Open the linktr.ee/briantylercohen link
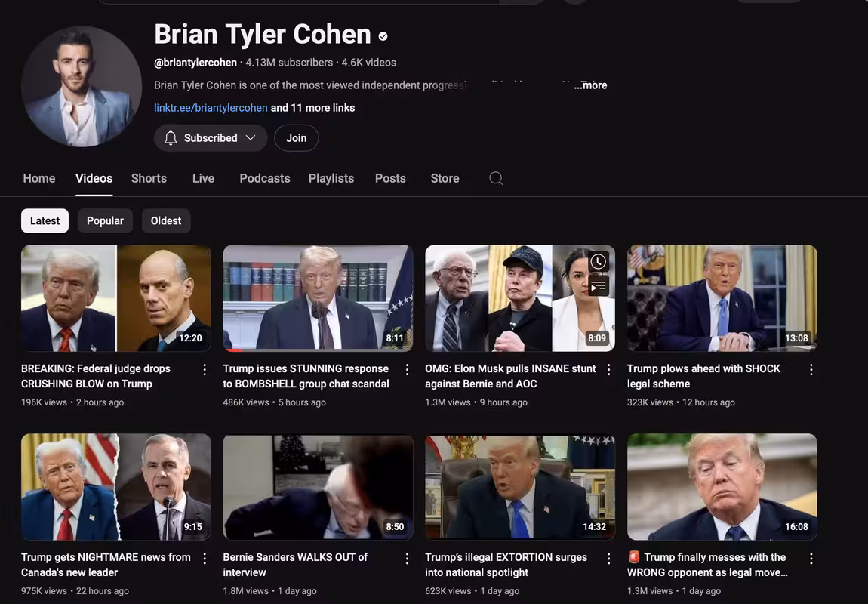Image resolution: width=868 pixels, height=604 pixels. [x=211, y=108]
